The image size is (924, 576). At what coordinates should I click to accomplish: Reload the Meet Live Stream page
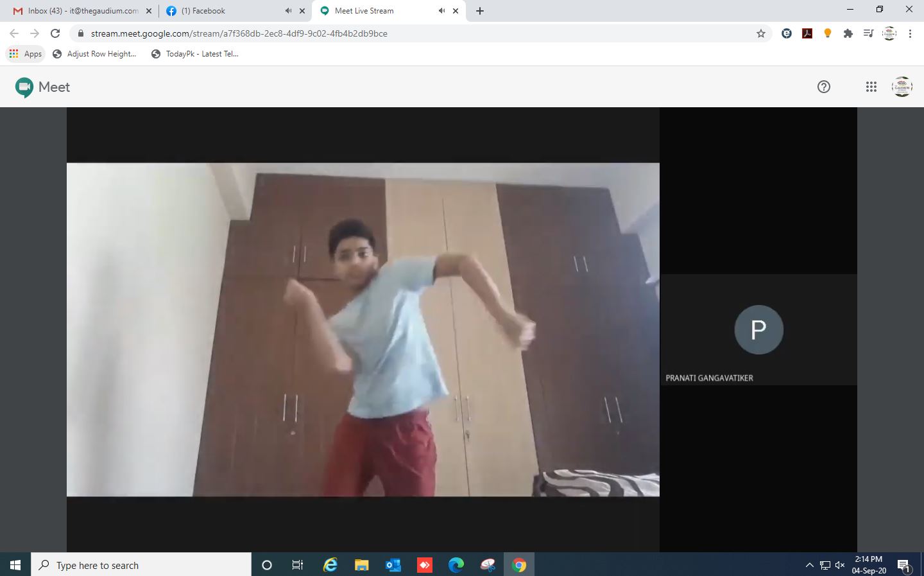click(x=55, y=33)
